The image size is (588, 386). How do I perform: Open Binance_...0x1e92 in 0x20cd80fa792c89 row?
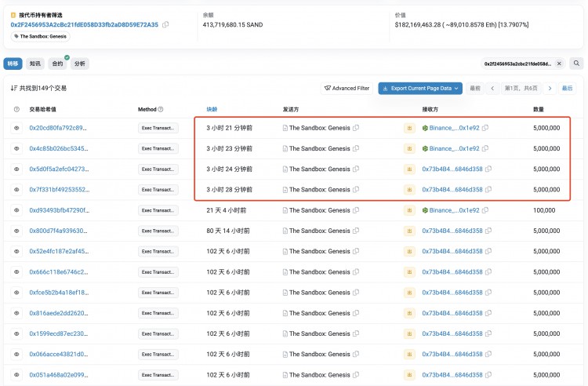[x=454, y=128]
